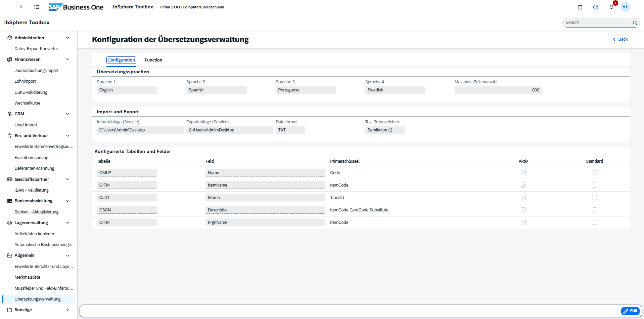Toggle Aktiv checkbox for OJDT Memo row
The image size is (644, 319).
pyautogui.click(x=523, y=198)
